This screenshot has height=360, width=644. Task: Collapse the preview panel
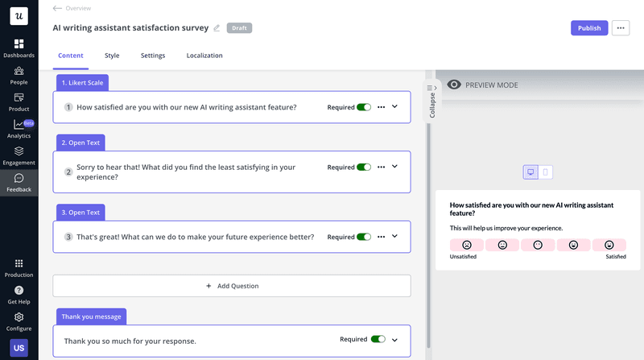(x=431, y=101)
